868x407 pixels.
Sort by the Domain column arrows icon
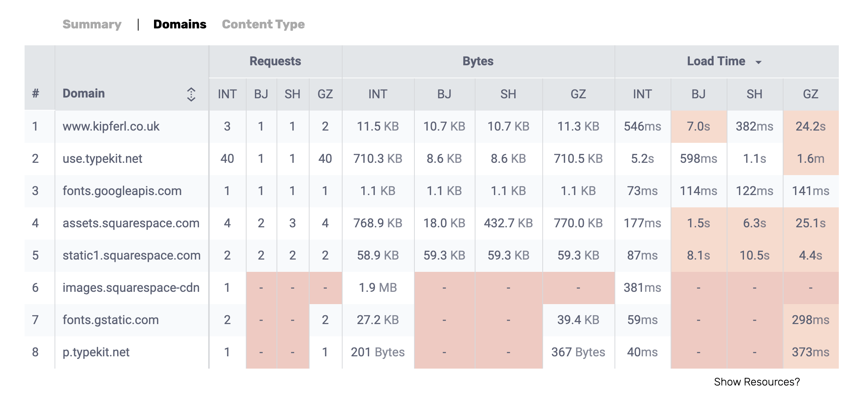pyautogui.click(x=191, y=94)
